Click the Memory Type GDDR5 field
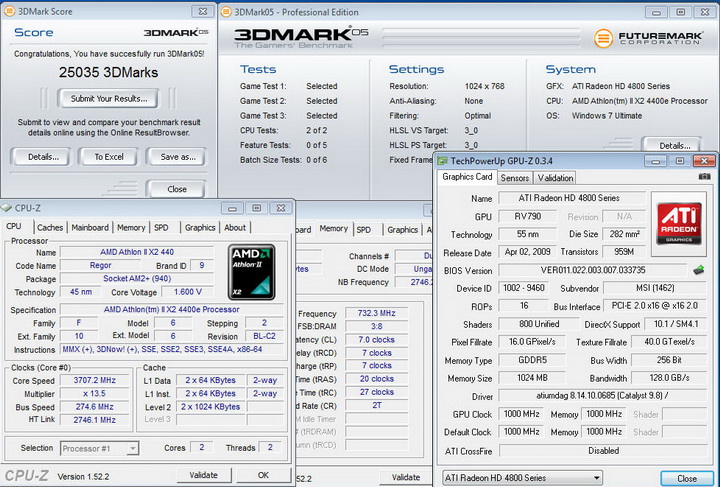Viewport: 720px width, 487px height. 532,360
